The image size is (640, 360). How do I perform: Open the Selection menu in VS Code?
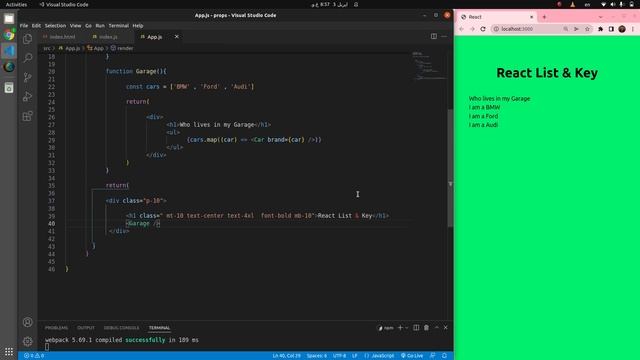pos(55,25)
